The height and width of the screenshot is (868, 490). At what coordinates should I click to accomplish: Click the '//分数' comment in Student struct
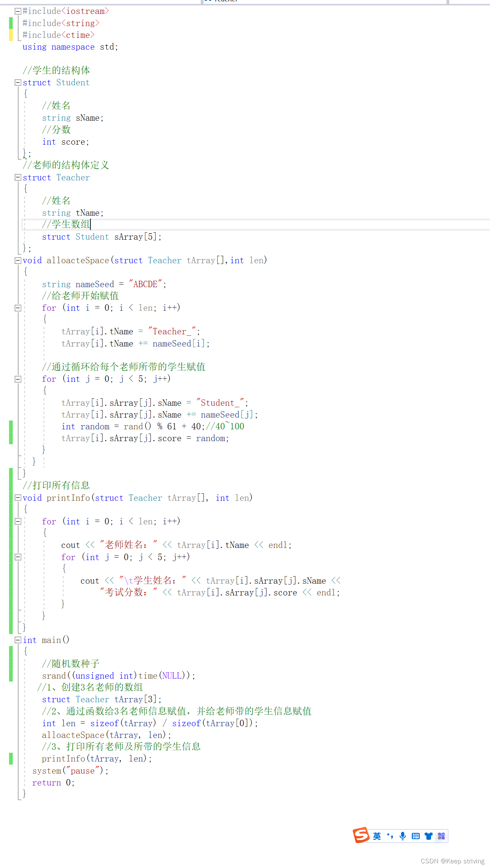56,130
